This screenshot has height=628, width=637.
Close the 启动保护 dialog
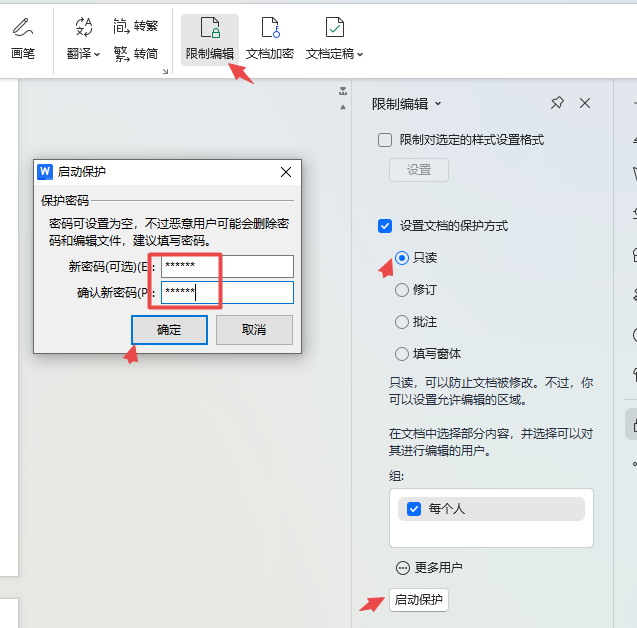(x=286, y=172)
